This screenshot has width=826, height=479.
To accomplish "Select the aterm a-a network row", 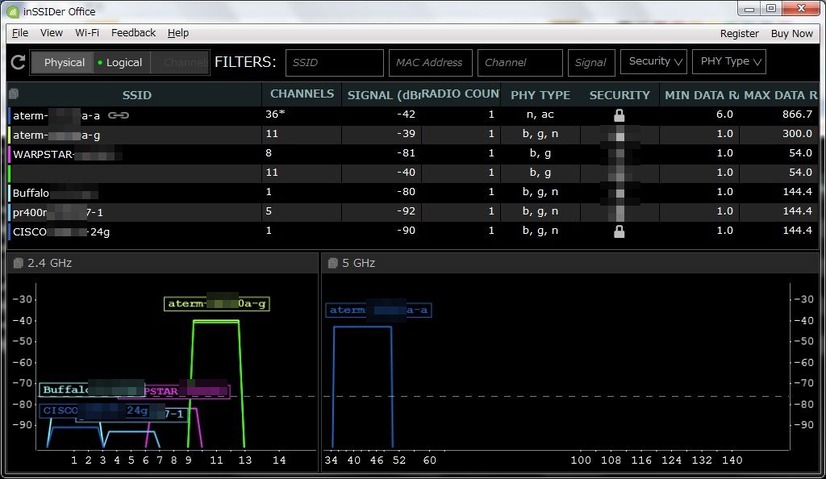I will (414, 115).
